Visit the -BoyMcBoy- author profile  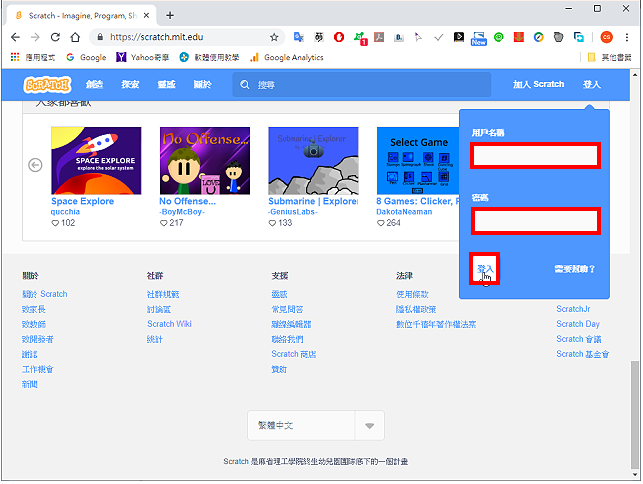[x=182, y=212]
